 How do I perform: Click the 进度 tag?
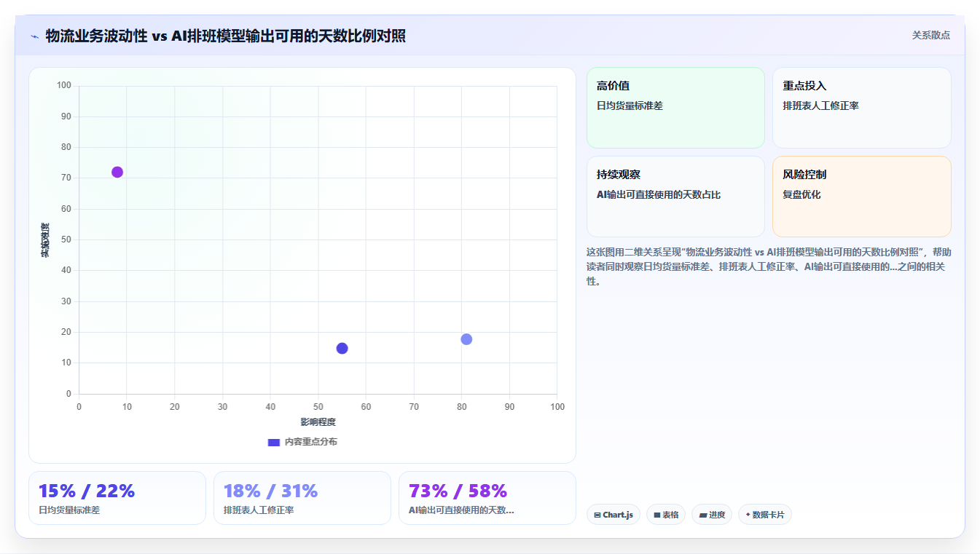click(x=712, y=515)
